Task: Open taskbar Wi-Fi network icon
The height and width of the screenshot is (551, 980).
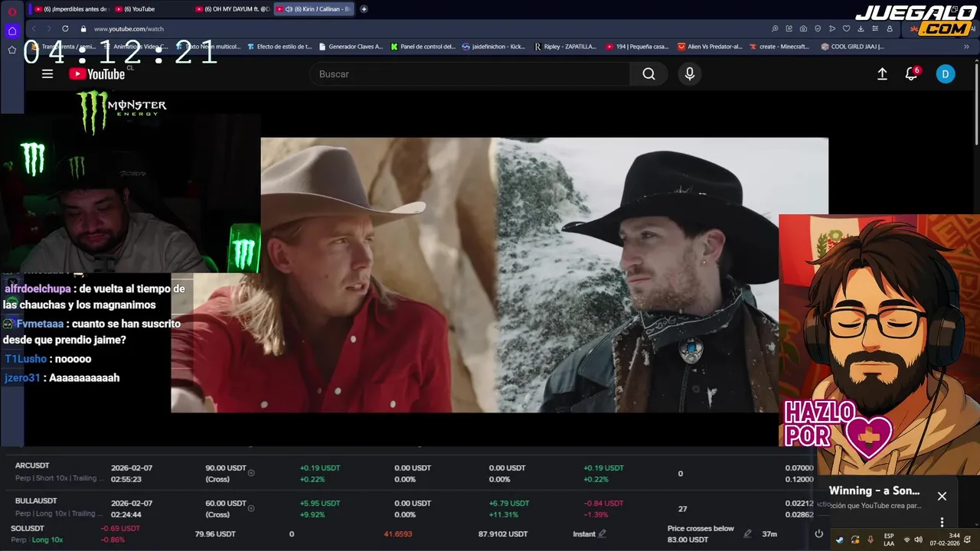Action: click(907, 540)
